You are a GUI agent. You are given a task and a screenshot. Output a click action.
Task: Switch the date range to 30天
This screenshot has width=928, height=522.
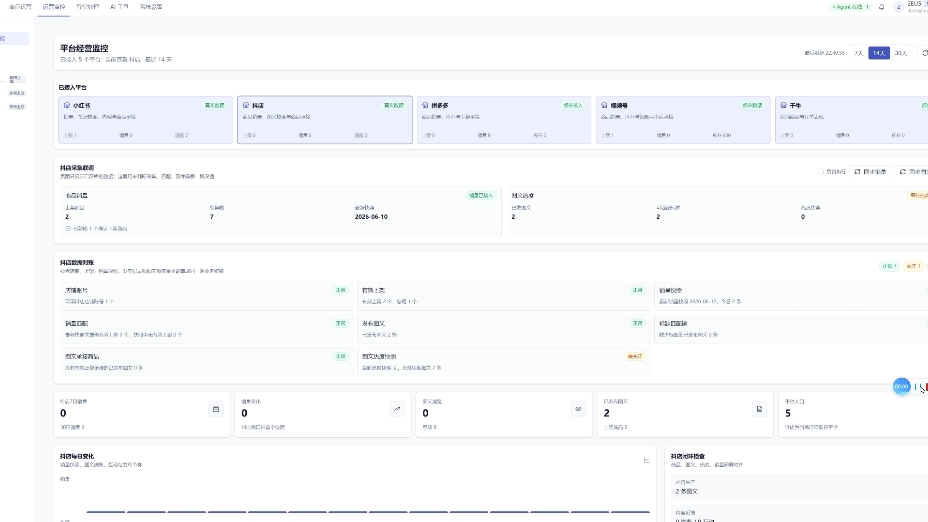[x=901, y=53]
